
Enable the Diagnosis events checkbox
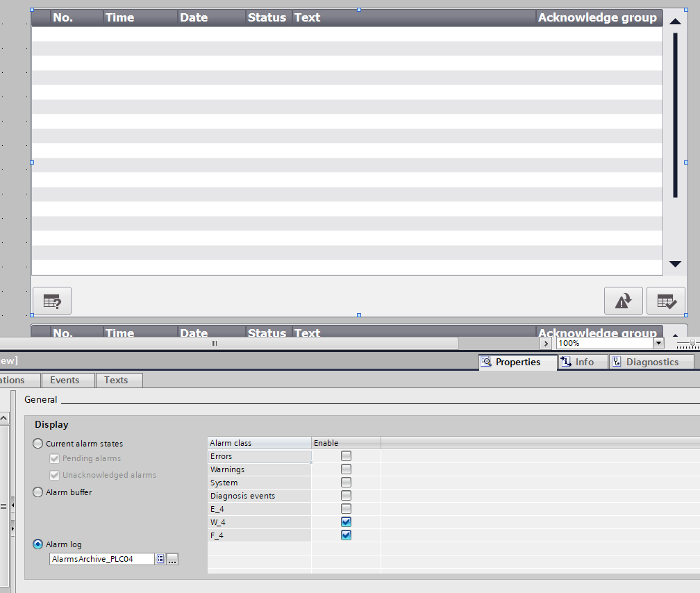[x=346, y=496]
